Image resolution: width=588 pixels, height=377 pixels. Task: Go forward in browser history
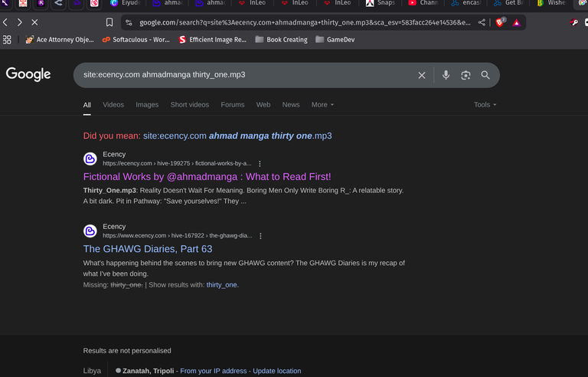pos(19,22)
